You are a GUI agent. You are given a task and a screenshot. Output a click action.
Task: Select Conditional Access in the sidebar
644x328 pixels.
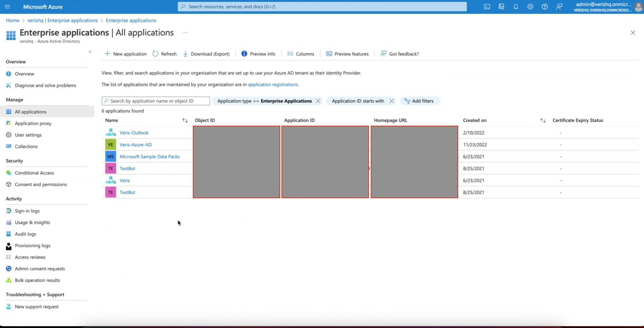(x=34, y=173)
